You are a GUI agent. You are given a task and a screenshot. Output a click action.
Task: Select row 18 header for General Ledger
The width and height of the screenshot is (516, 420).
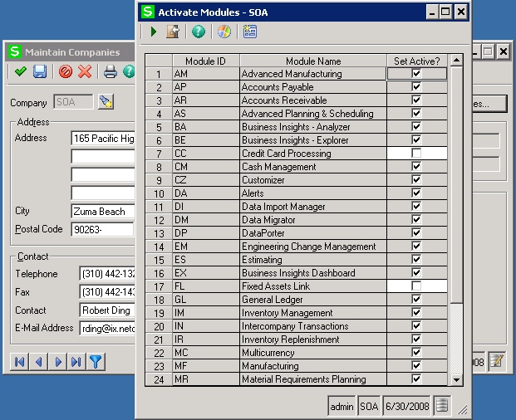[x=159, y=300]
